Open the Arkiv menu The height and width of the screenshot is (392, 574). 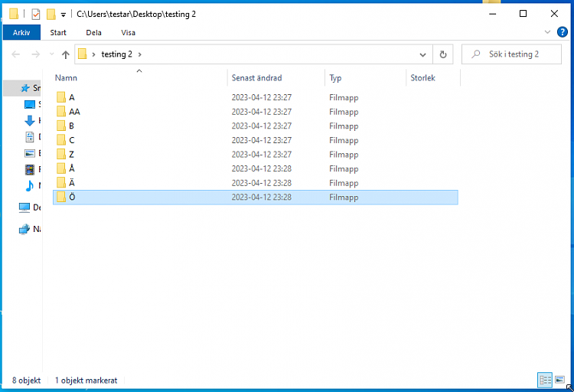pyautogui.click(x=21, y=33)
